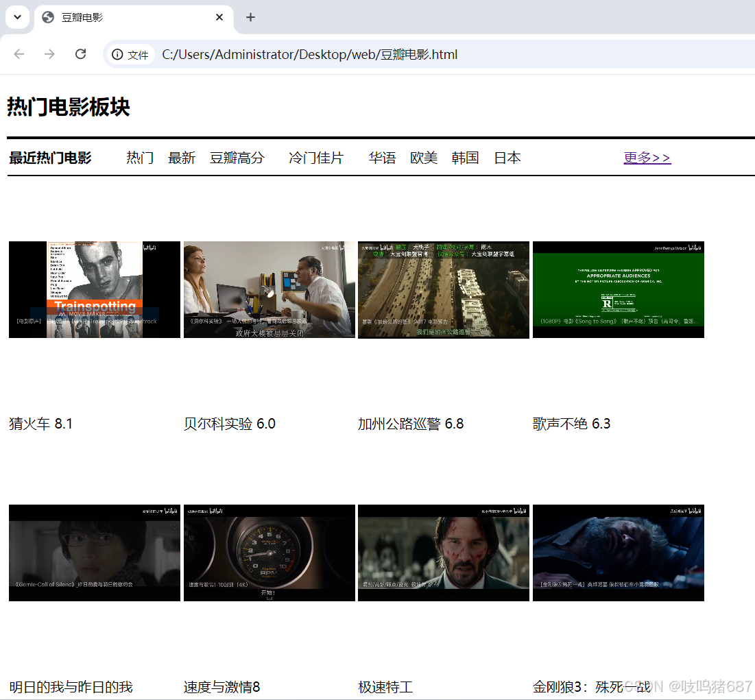755x700 pixels.
Task: Click the 加州公路巡警 6.8 title text
Action: pyautogui.click(x=411, y=424)
